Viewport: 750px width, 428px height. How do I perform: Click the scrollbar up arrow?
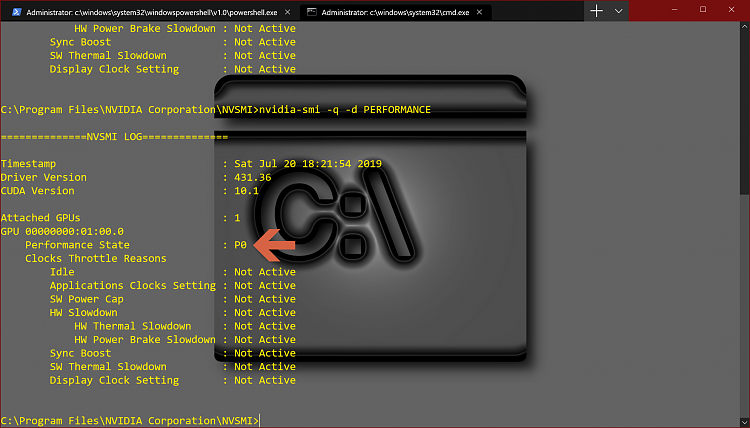[745, 26]
